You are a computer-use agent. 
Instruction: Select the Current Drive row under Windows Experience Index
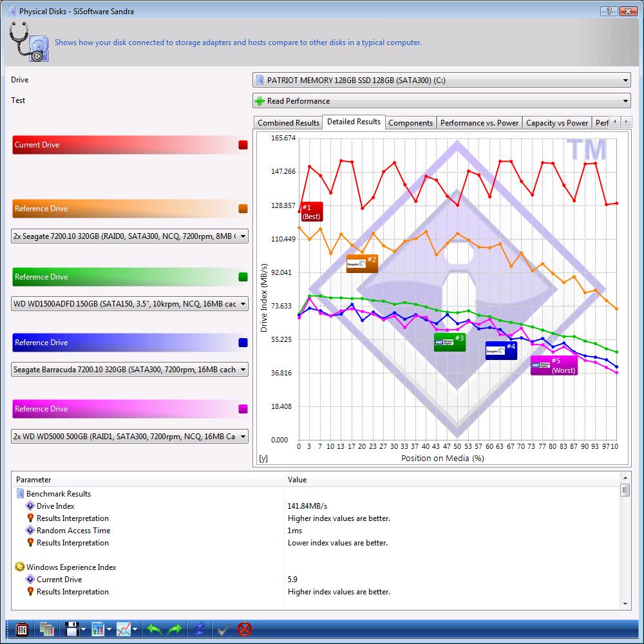[316, 579]
